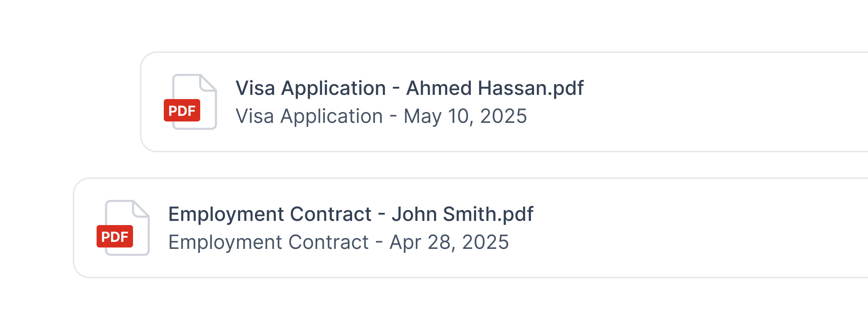Click the 'John Smith.pdf' part of the filename
Screen dimensions: 868x328
pos(462,214)
